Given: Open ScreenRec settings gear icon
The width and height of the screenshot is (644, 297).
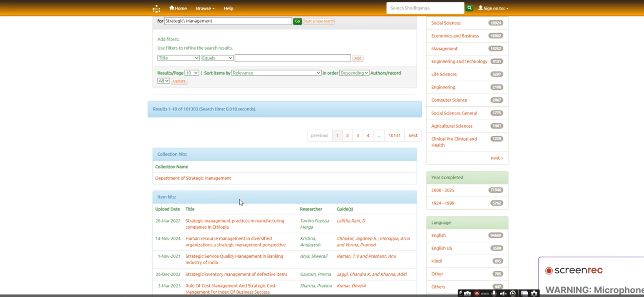Looking at the screenshot, I should [534, 294].
